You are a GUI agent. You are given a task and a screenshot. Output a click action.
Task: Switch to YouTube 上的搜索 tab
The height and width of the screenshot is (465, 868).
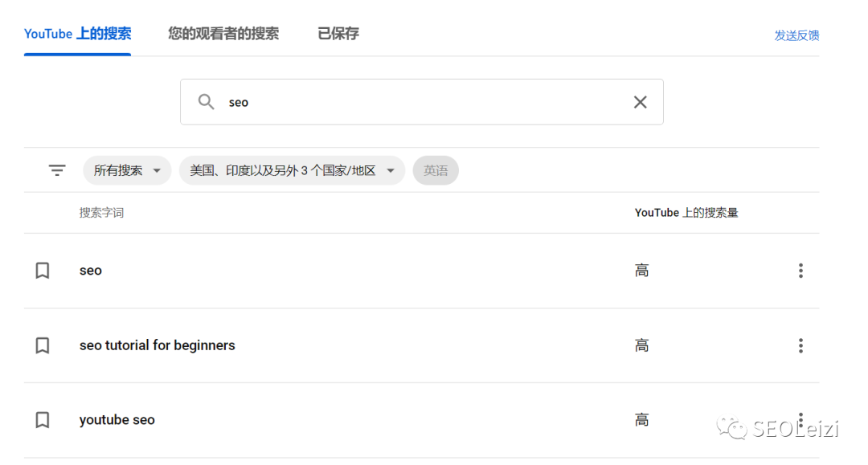pos(77,34)
